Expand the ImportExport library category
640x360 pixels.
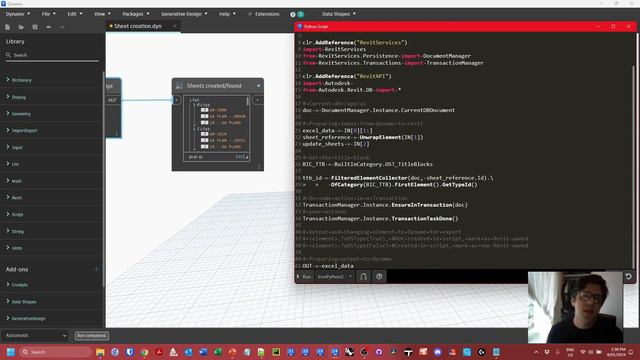(x=22, y=131)
